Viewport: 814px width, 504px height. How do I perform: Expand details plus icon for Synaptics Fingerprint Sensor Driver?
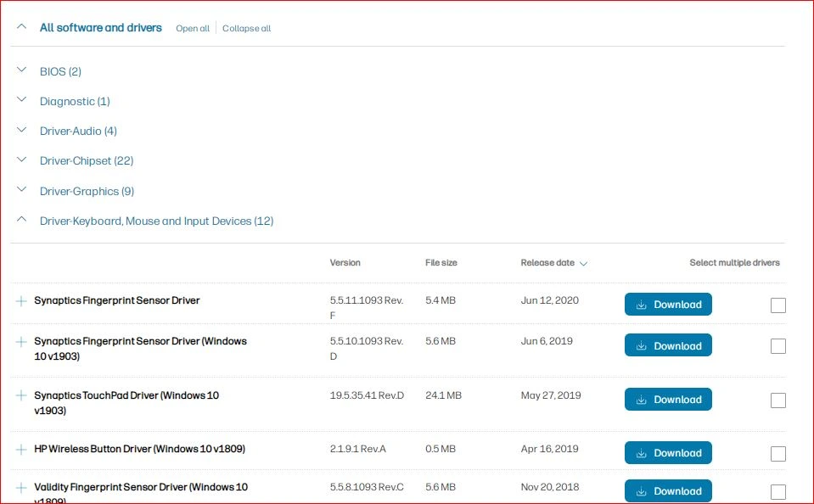tap(21, 301)
